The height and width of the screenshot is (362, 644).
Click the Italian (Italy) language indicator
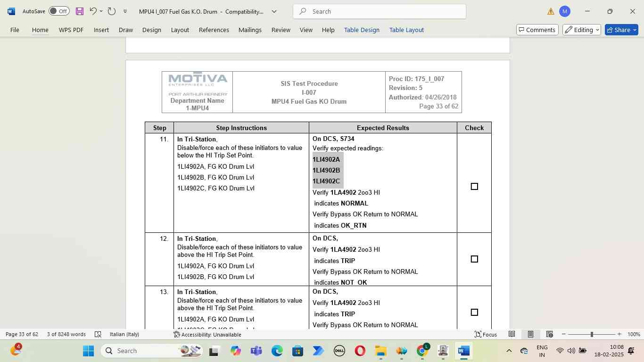[x=124, y=334]
